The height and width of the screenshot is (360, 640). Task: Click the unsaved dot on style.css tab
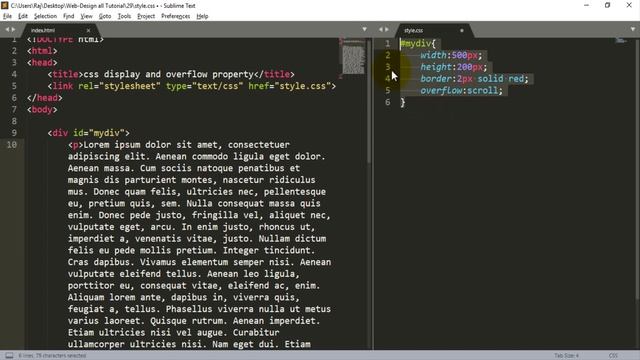coord(462,30)
